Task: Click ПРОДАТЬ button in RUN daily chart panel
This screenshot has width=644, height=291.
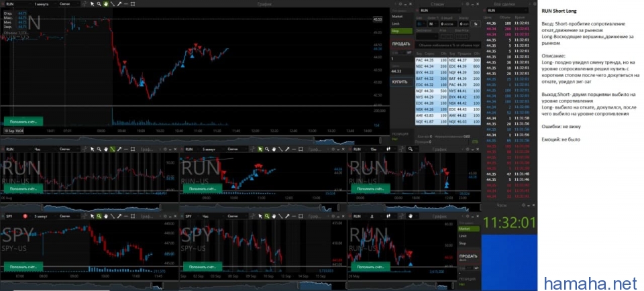Action: coord(468,257)
